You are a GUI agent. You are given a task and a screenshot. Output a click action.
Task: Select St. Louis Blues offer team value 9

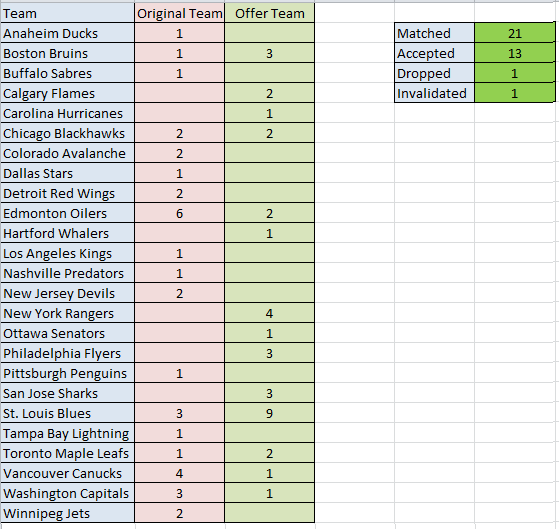click(270, 414)
